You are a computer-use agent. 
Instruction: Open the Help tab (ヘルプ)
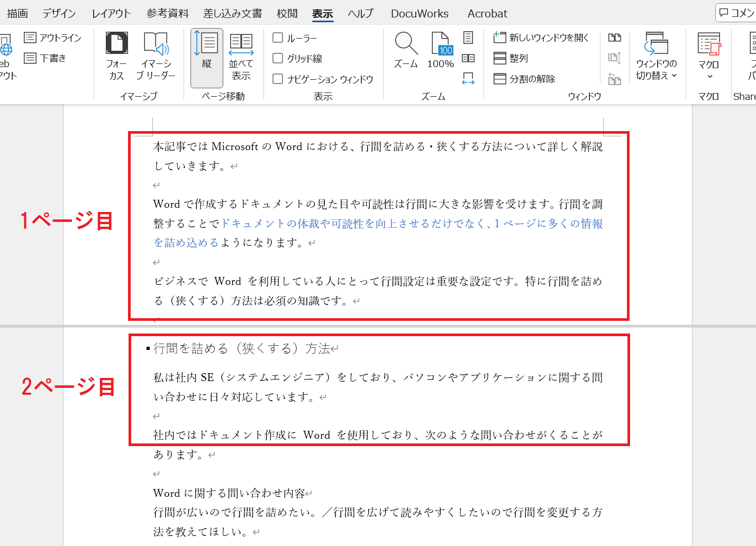[361, 13]
